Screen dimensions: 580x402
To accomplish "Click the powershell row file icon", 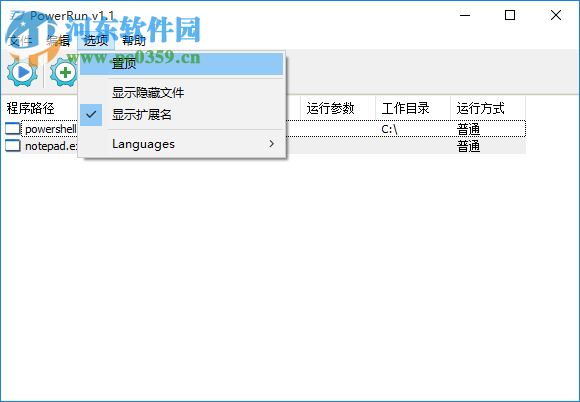I will pos(13,129).
